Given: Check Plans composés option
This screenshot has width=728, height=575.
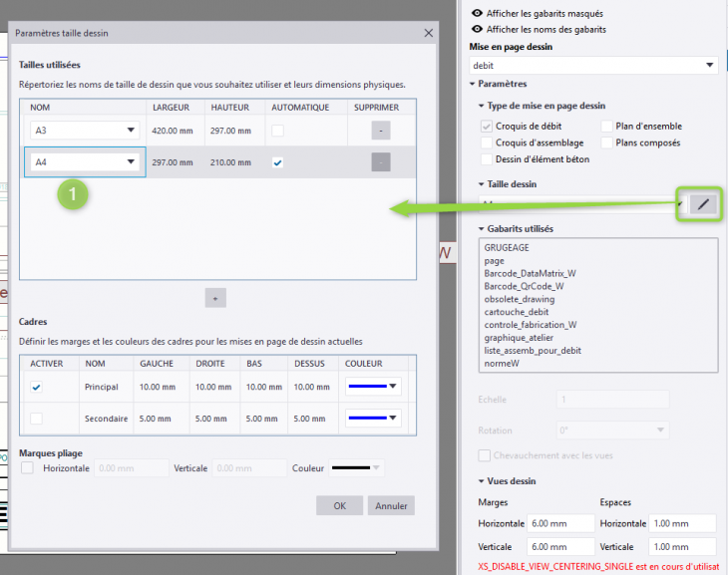Looking at the screenshot, I should (606, 143).
